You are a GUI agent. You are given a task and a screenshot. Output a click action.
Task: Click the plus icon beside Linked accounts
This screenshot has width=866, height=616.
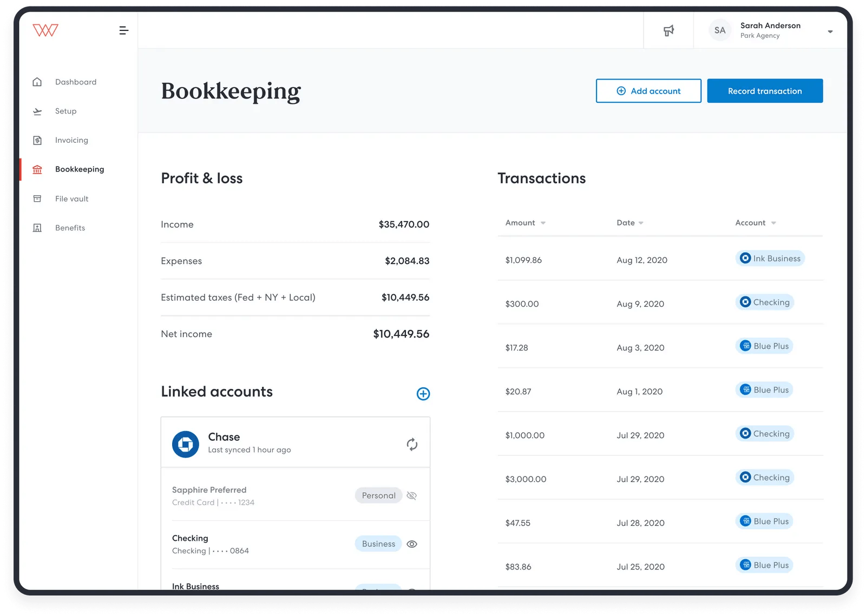click(423, 394)
